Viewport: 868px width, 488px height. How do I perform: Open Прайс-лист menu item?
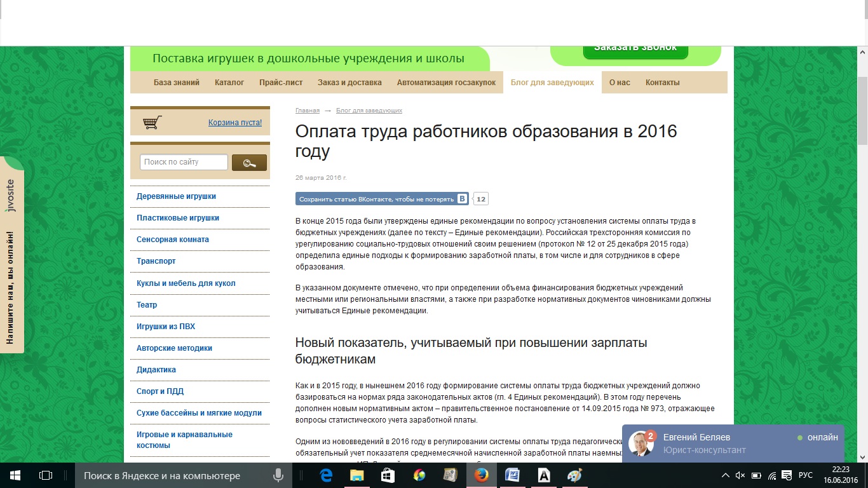coord(281,83)
